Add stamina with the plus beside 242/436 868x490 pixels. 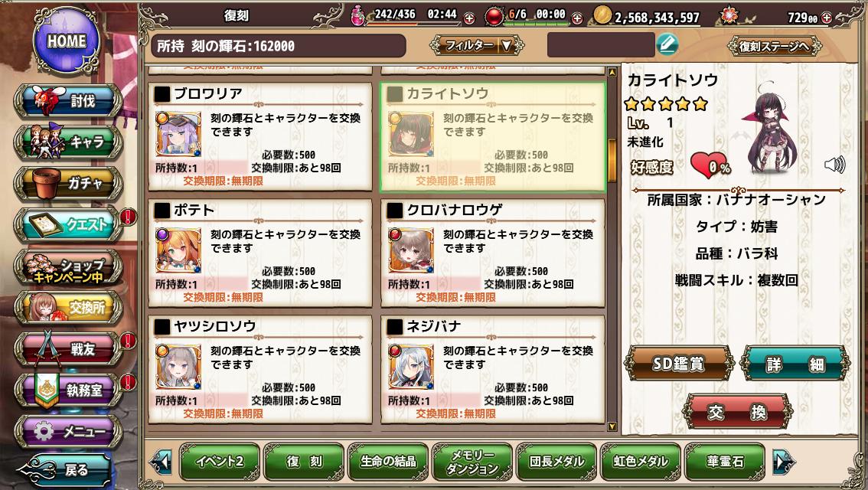[x=468, y=18]
